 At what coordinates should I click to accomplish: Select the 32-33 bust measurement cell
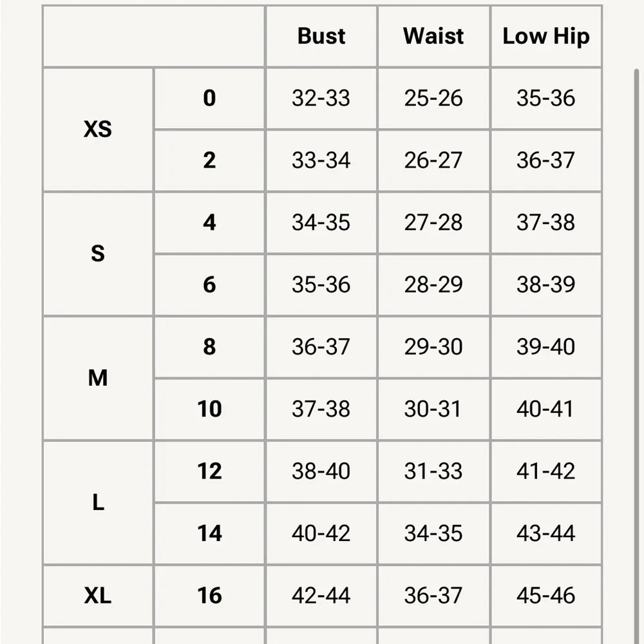321,99
